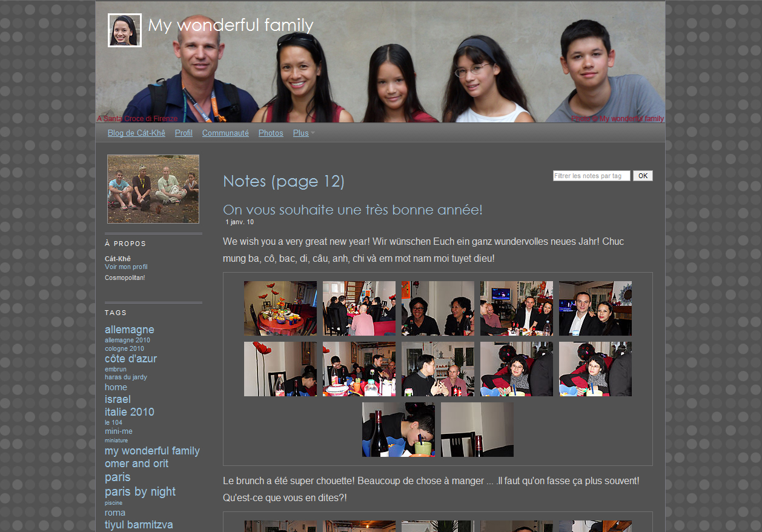
Task: Open the red table setting thumbnail
Action: 280,308
